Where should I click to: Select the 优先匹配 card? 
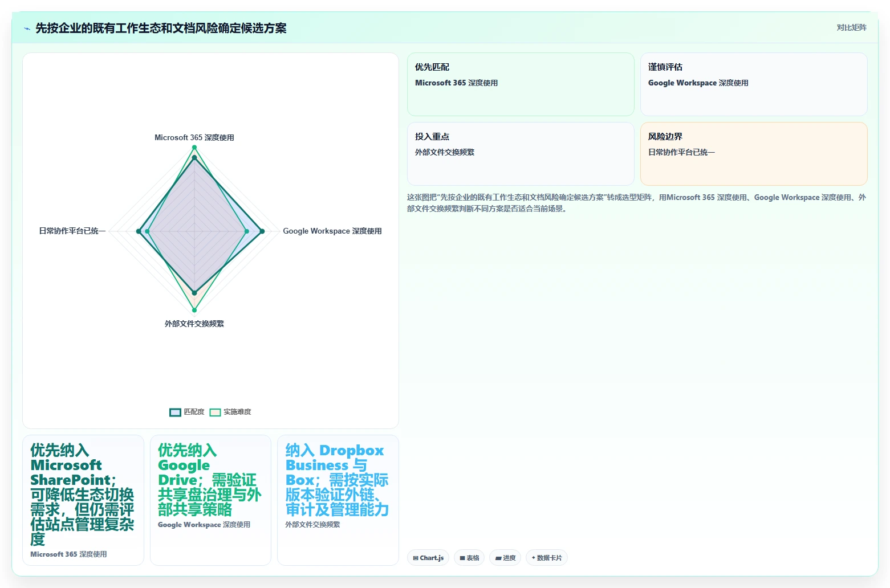[x=521, y=84]
